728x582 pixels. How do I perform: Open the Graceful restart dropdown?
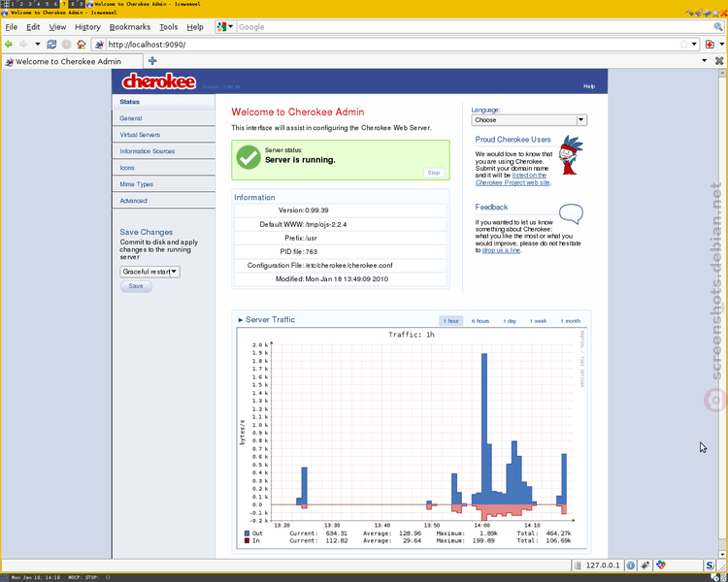149,272
